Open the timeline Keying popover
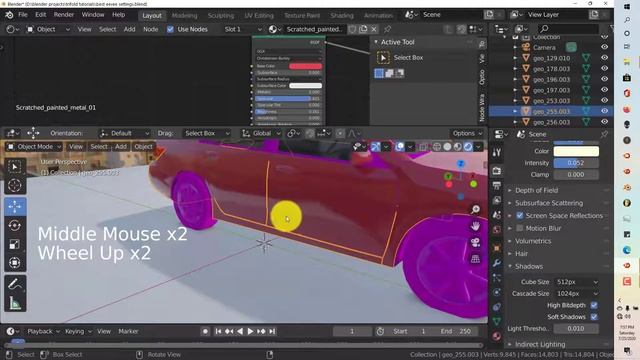This screenshot has width=640, height=360. (x=78, y=331)
